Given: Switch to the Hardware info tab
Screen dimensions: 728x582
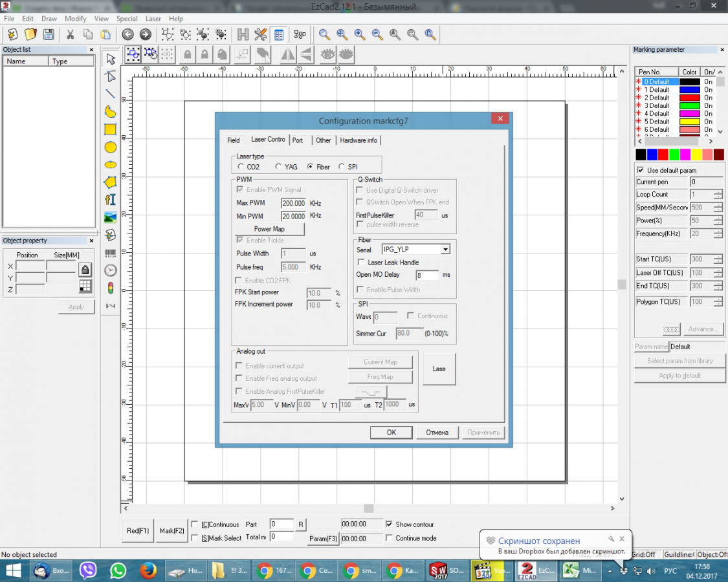Looking at the screenshot, I should coord(358,140).
